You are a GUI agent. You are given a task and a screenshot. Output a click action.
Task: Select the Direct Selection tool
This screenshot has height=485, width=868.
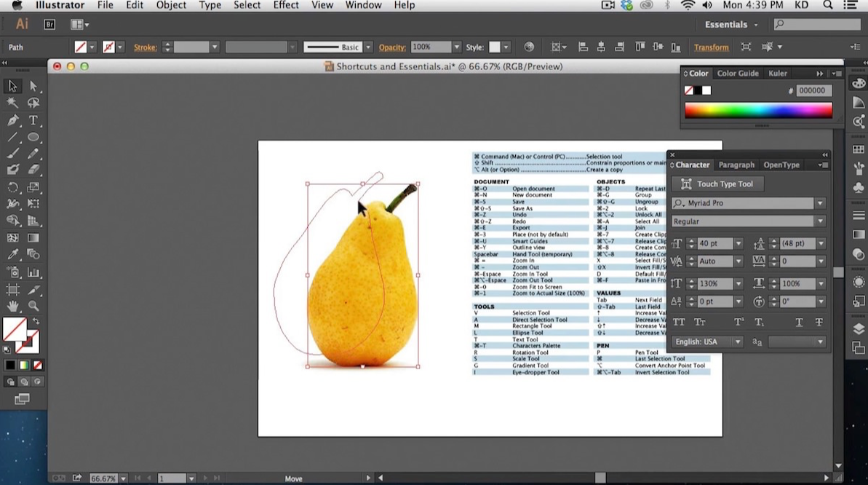coord(33,86)
